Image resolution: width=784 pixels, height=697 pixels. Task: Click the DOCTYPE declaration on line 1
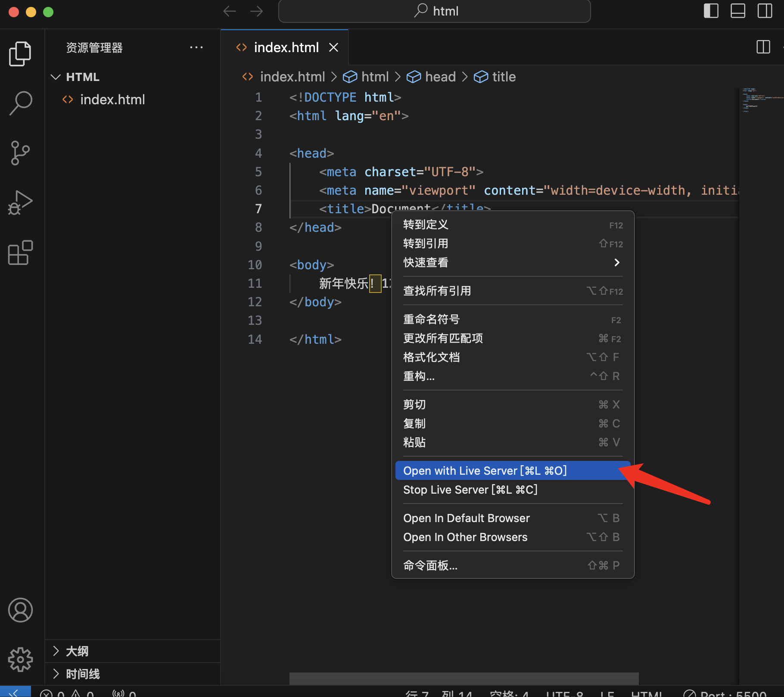click(345, 97)
